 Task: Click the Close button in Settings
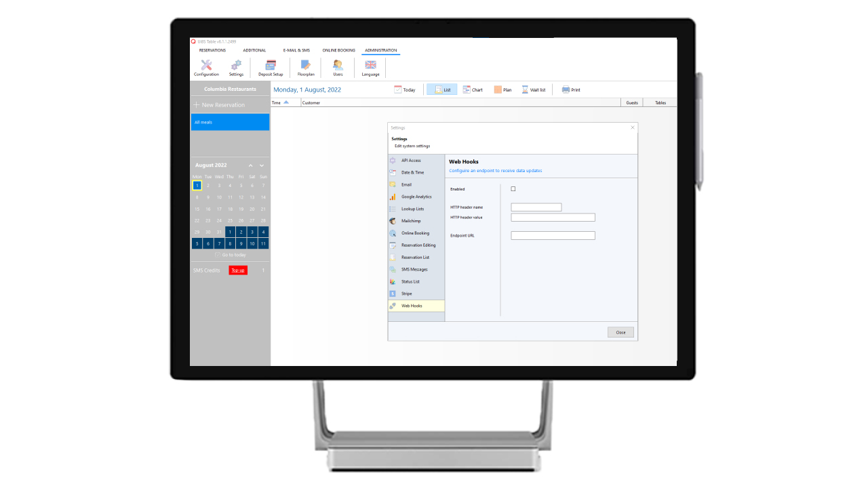pos(620,332)
